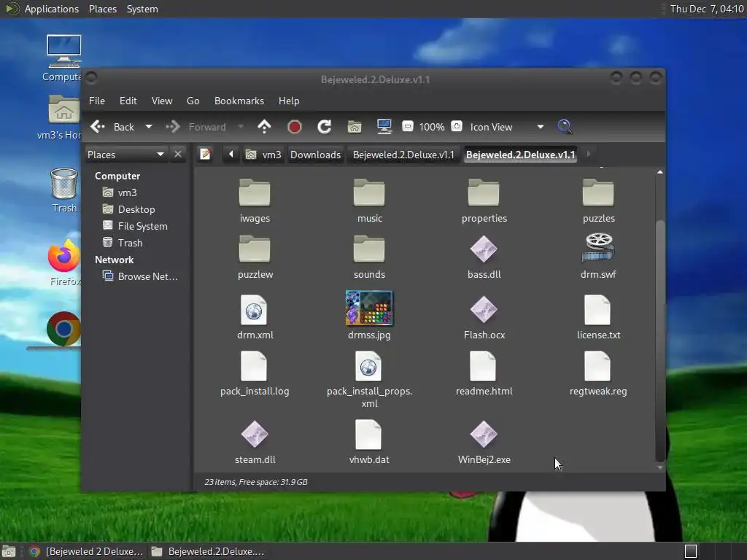Select the music folder

coord(369,201)
